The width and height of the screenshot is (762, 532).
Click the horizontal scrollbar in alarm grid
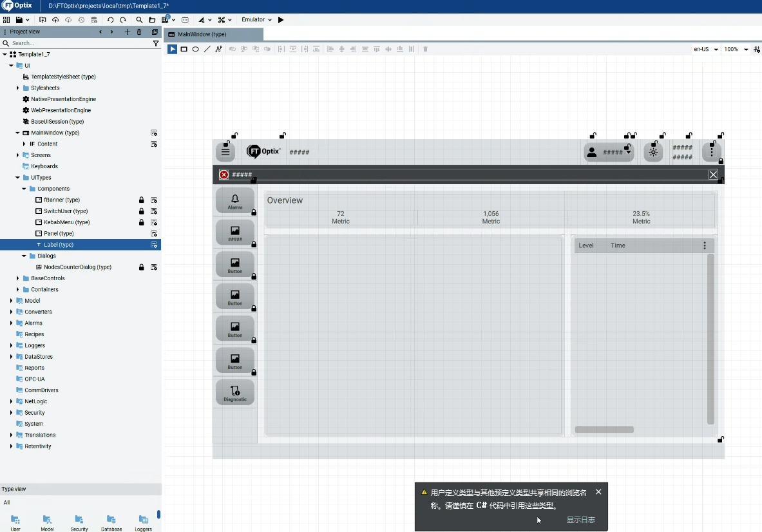click(604, 430)
